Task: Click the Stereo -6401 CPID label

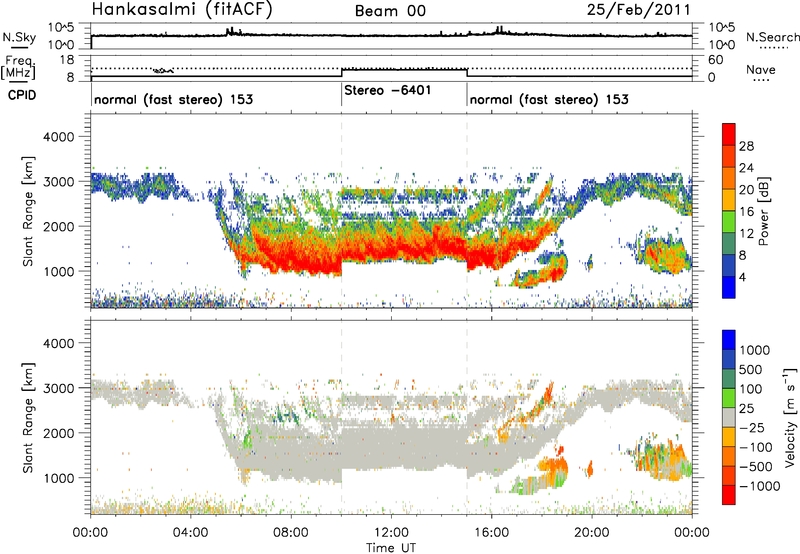Action: point(388,90)
